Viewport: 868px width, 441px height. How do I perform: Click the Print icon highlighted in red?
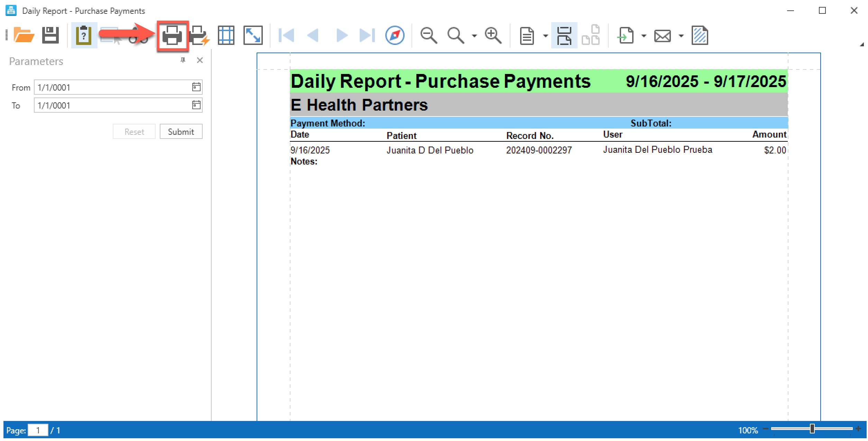point(172,36)
